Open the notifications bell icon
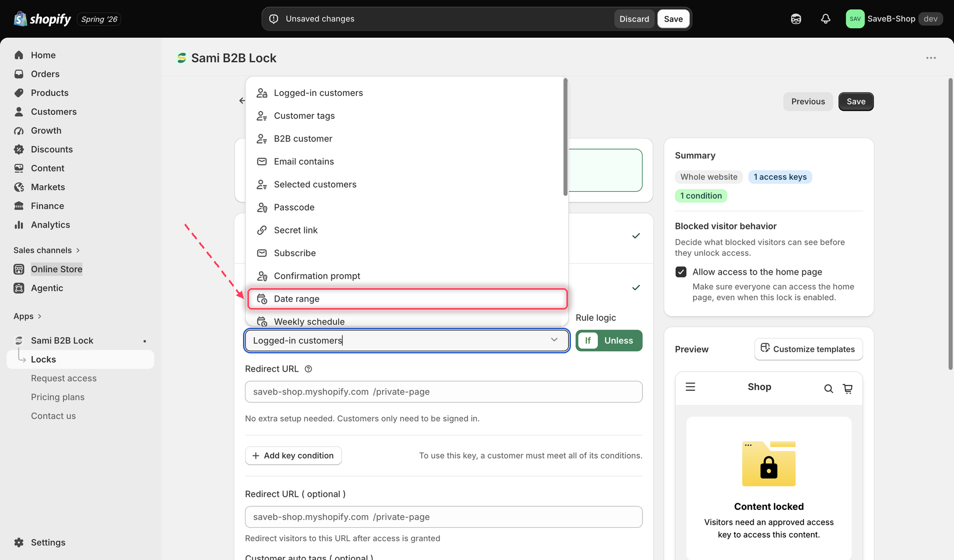Screen dimensions: 954x560 click(825, 19)
